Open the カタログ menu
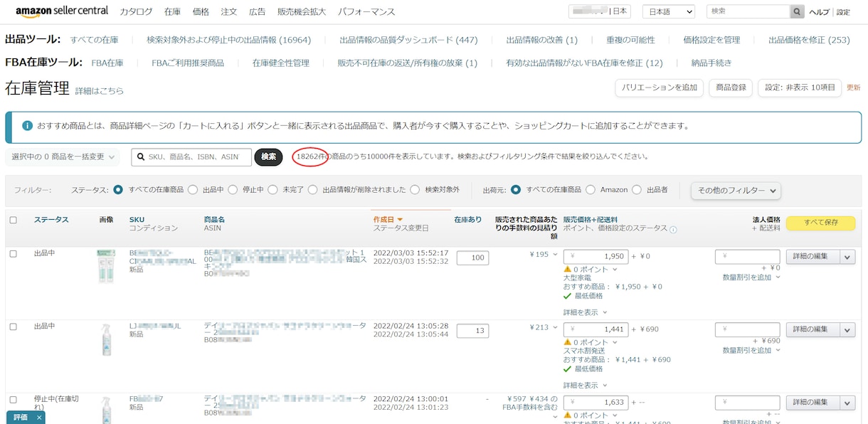This screenshot has width=868, height=424. click(136, 12)
